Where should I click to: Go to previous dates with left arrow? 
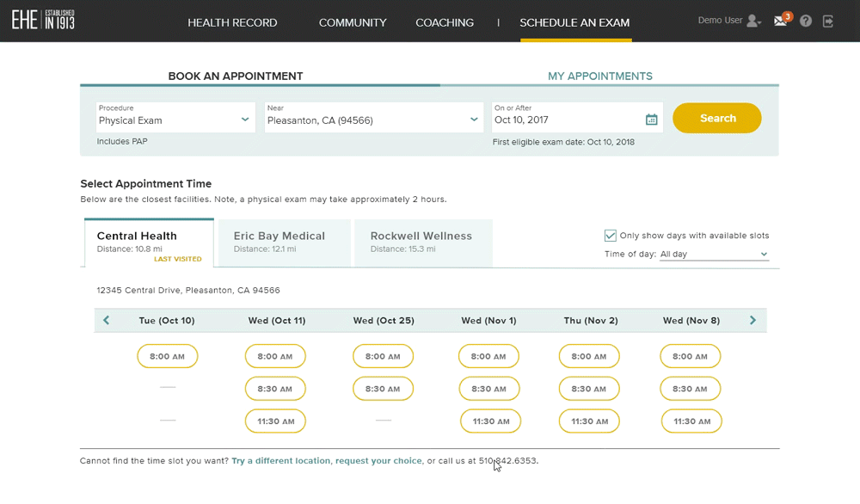[x=107, y=320]
